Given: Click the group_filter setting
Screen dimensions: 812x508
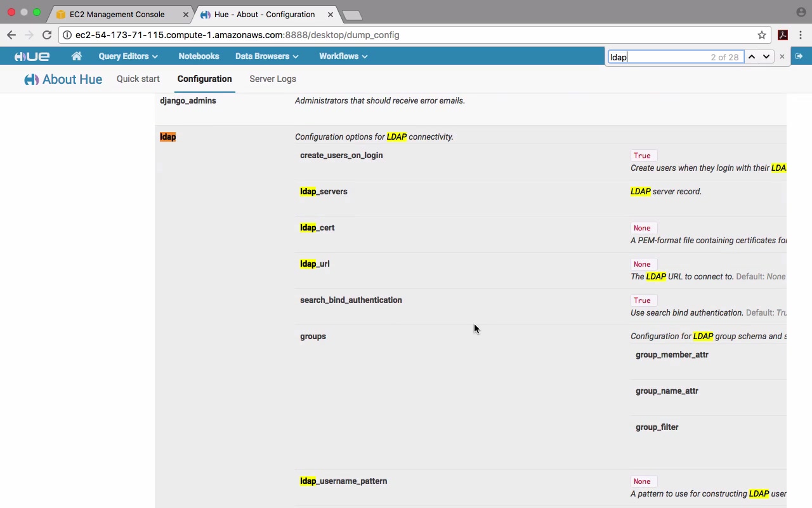Looking at the screenshot, I should [657, 427].
